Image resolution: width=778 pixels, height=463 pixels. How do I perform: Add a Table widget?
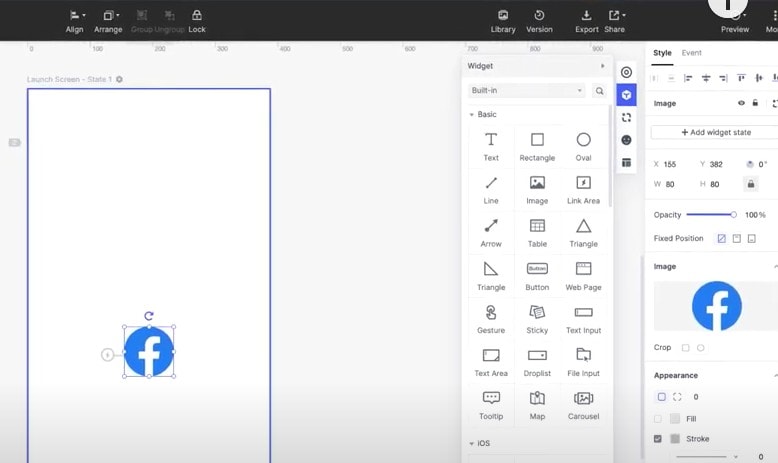[x=537, y=233]
